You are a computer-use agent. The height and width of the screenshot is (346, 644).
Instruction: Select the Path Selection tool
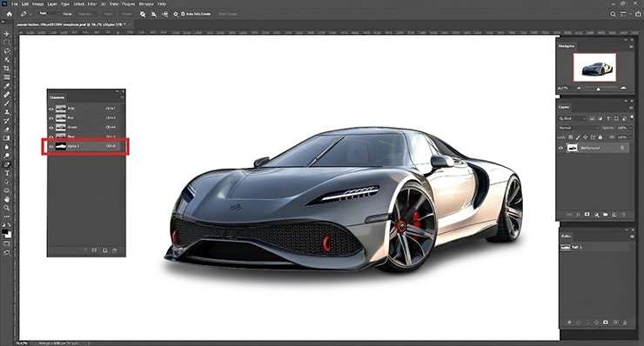pyautogui.click(x=7, y=182)
